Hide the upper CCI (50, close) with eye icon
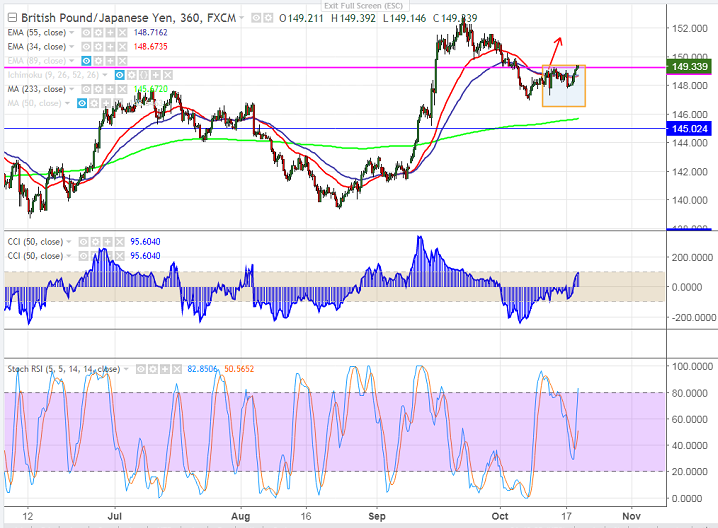 click(x=83, y=242)
